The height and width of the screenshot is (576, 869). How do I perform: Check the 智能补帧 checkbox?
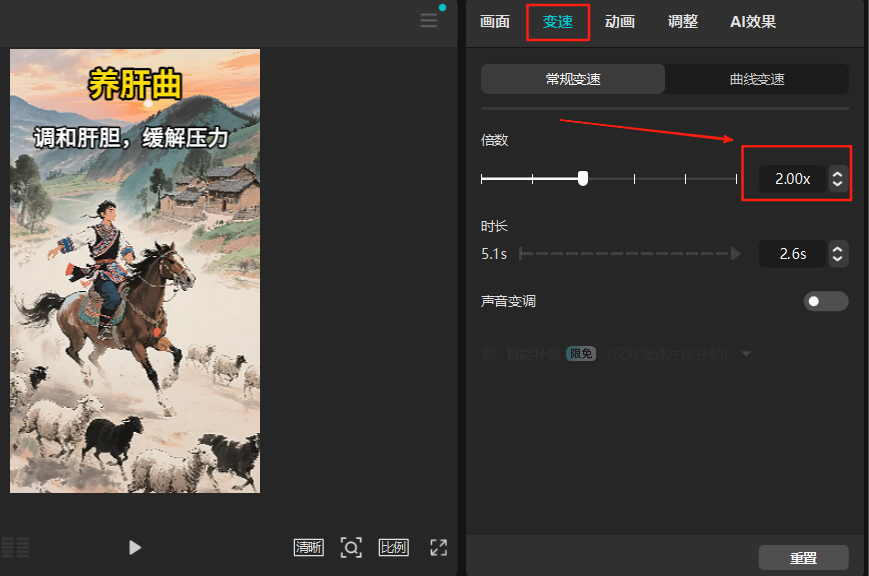click(489, 353)
